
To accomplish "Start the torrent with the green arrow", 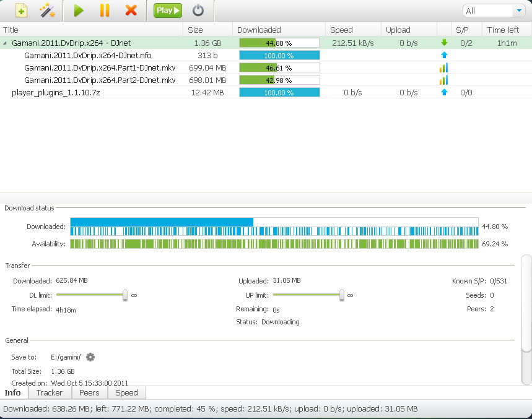I will 79,11.
